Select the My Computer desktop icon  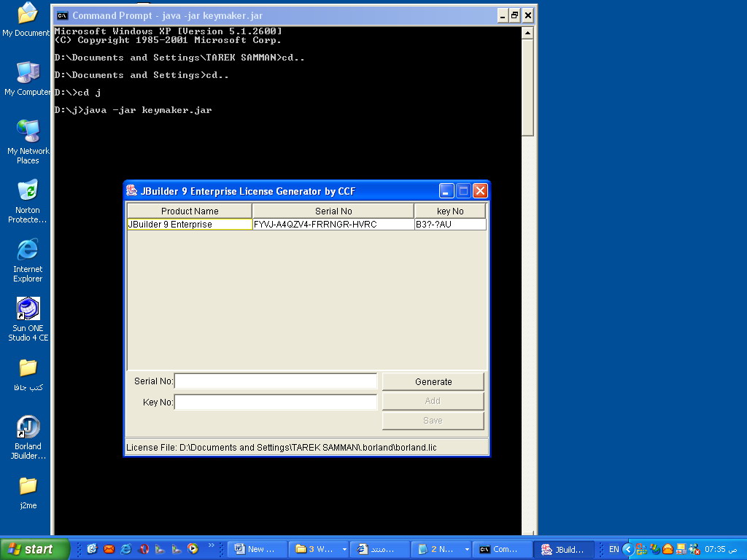pos(28,79)
